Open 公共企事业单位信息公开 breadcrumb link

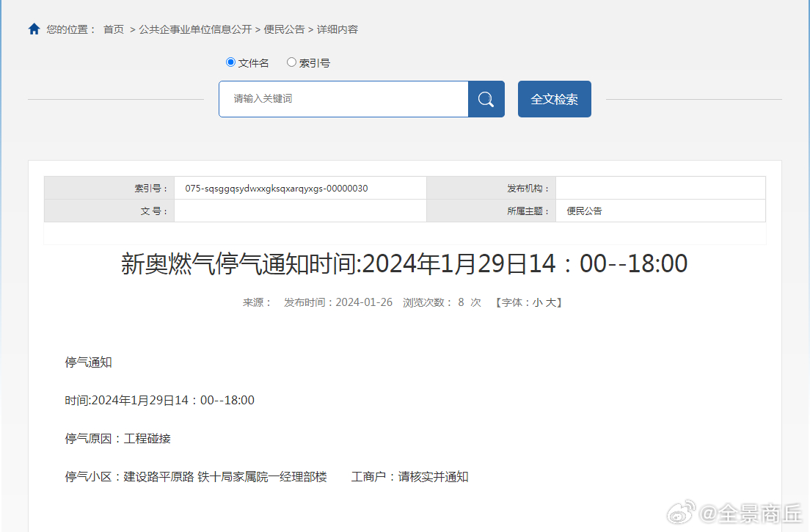pyautogui.click(x=195, y=29)
